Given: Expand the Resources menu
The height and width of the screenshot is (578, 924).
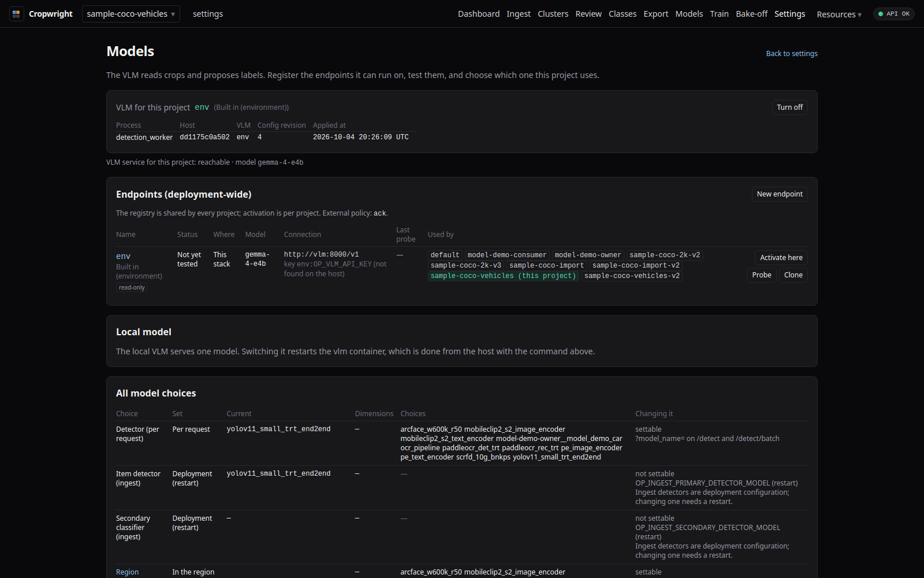Looking at the screenshot, I should coord(839,14).
